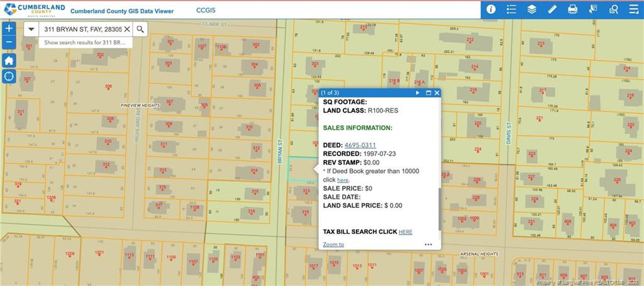Select the Measurement ruler tool
This screenshot has height=286, width=644.
(x=552, y=9)
